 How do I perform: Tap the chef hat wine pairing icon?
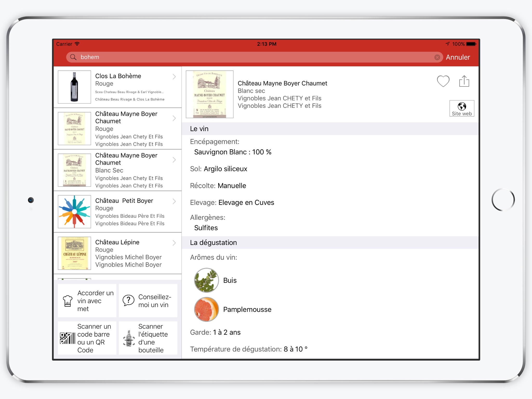click(x=68, y=301)
